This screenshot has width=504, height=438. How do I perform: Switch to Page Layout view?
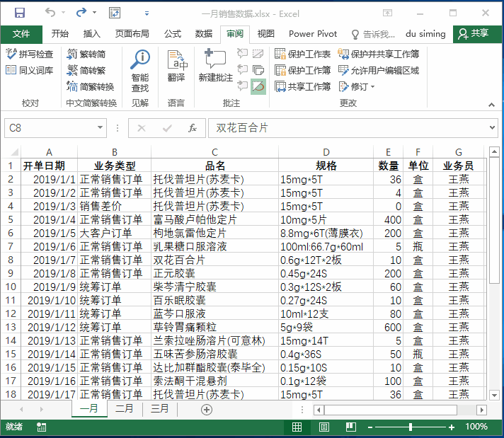click(x=323, y=427)
